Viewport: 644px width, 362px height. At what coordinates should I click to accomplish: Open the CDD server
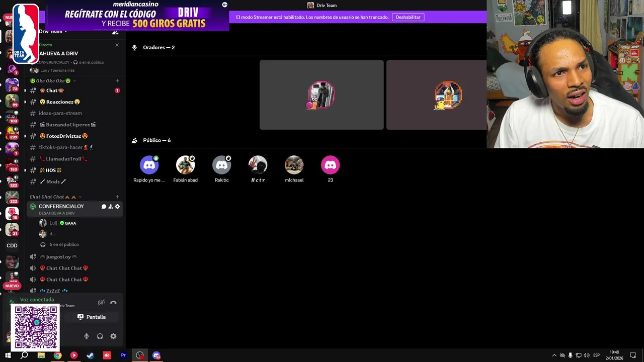pyautogui.click(x=12, y=246)
